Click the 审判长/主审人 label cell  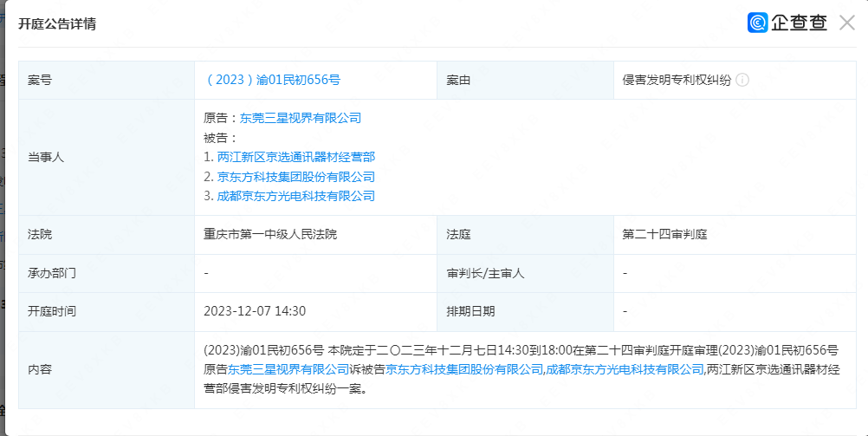(x=525, y=273)
